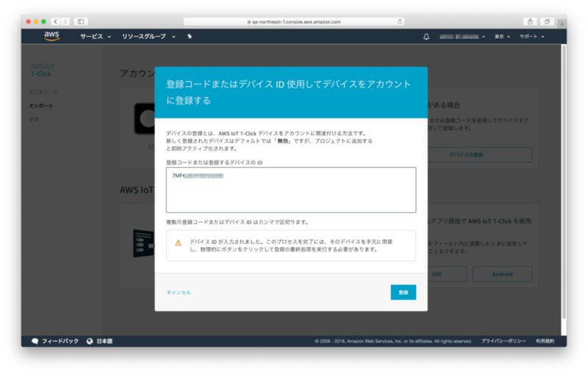Open the サポート dropdown menu

click(531, 37)
